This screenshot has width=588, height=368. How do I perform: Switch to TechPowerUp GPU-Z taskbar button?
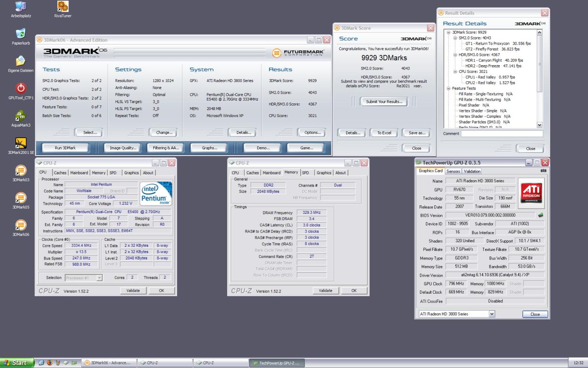click(x=277, y=362)
